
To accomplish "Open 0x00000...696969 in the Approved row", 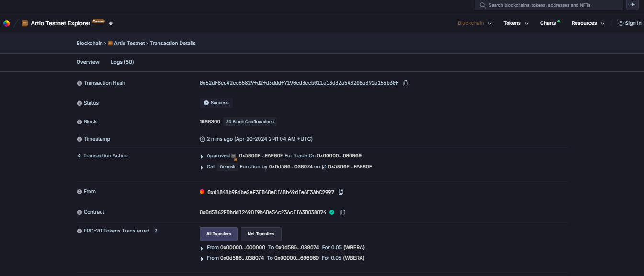I will pyautogui.click(x=339, y=156).
